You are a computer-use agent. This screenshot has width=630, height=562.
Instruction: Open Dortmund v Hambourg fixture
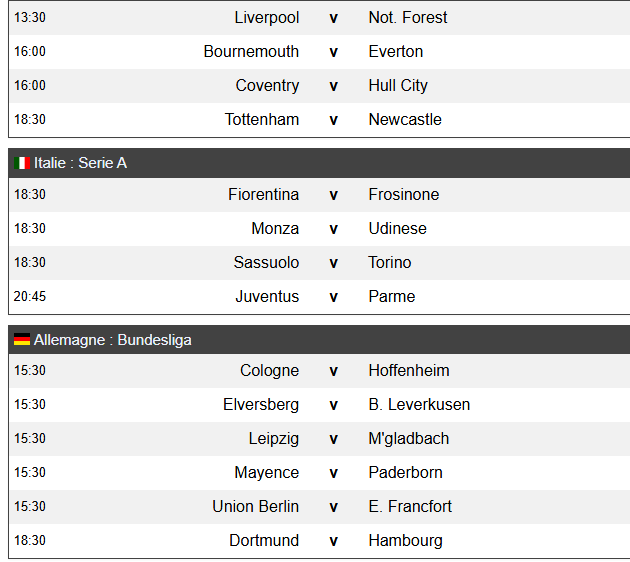tap(319, 541)
